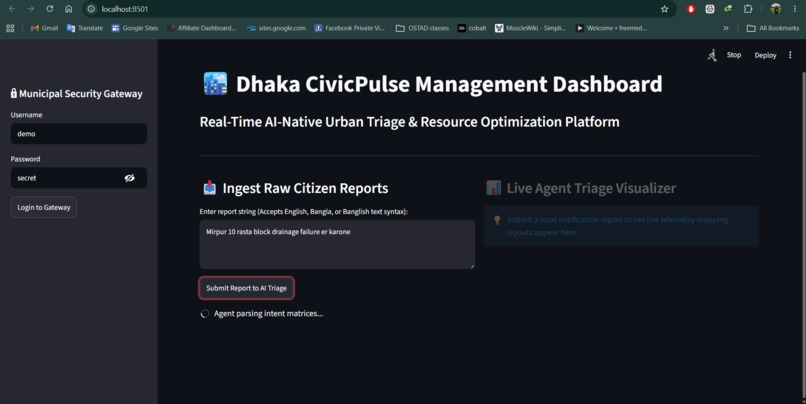Open Welcome freemed bookmark
Viewport: 806px width, 404px height.
(x=611, y=28)
